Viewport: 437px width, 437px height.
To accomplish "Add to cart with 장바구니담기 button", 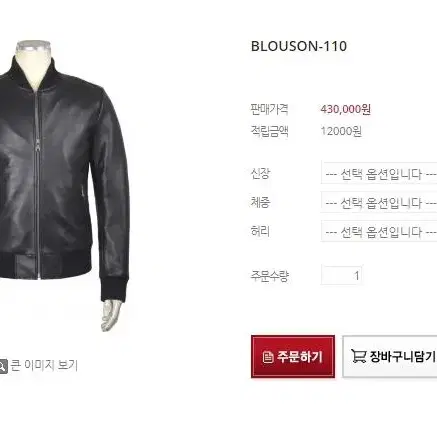I will point(390,357).
